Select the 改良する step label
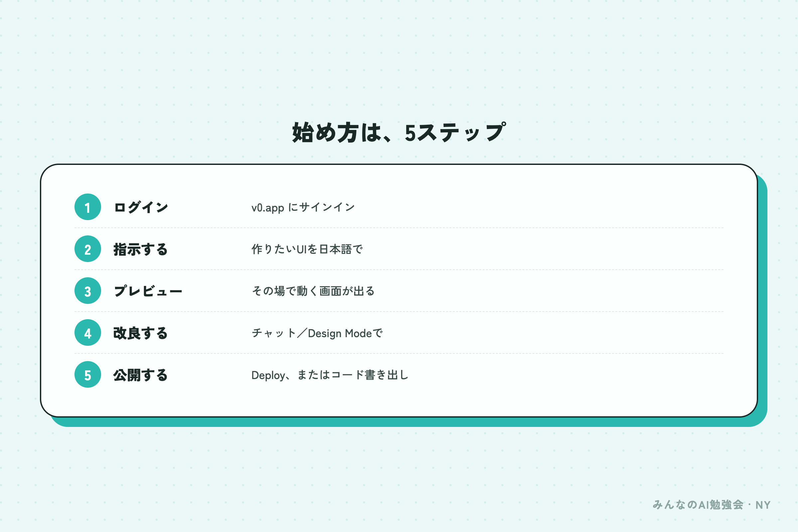This screenshot has height=532, width=798. pos(141,333)
